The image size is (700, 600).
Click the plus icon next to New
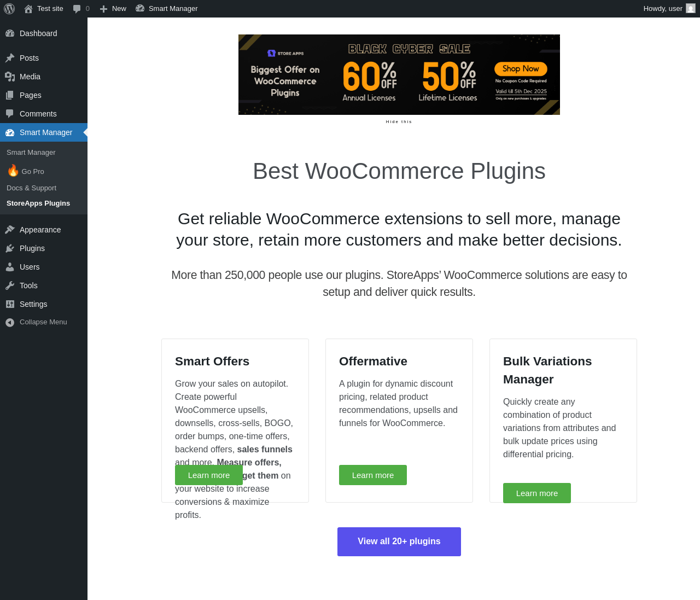click(103, 9)
